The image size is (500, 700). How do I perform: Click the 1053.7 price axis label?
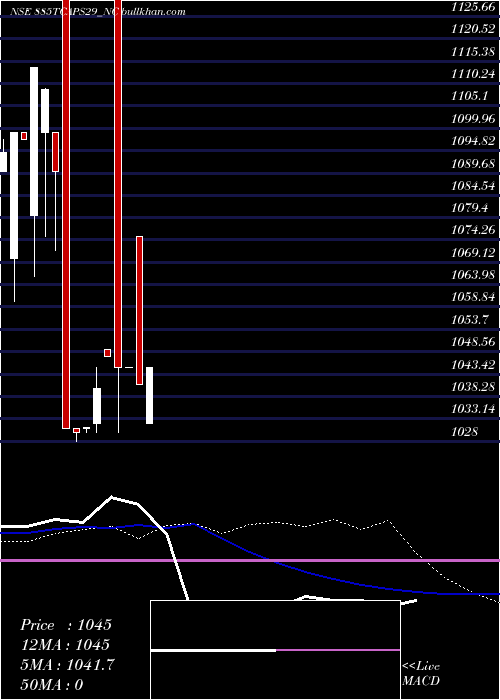click(x=469, y=320)
